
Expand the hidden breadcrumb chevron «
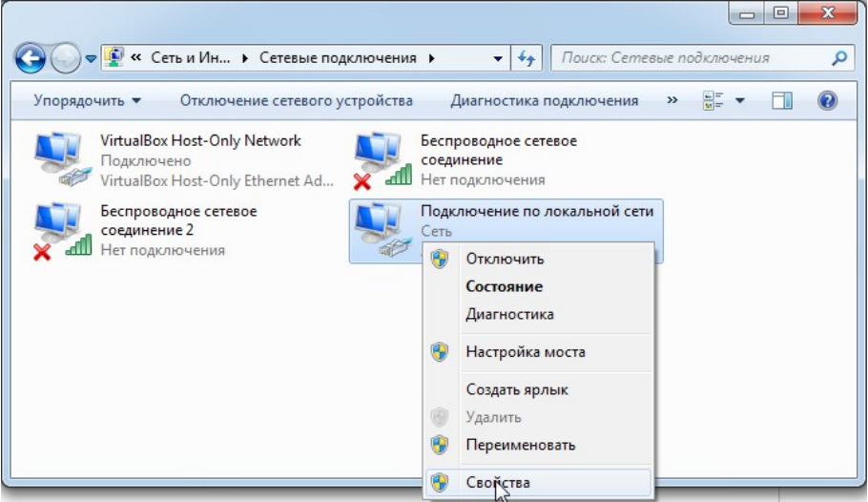(x=136, y=57)
